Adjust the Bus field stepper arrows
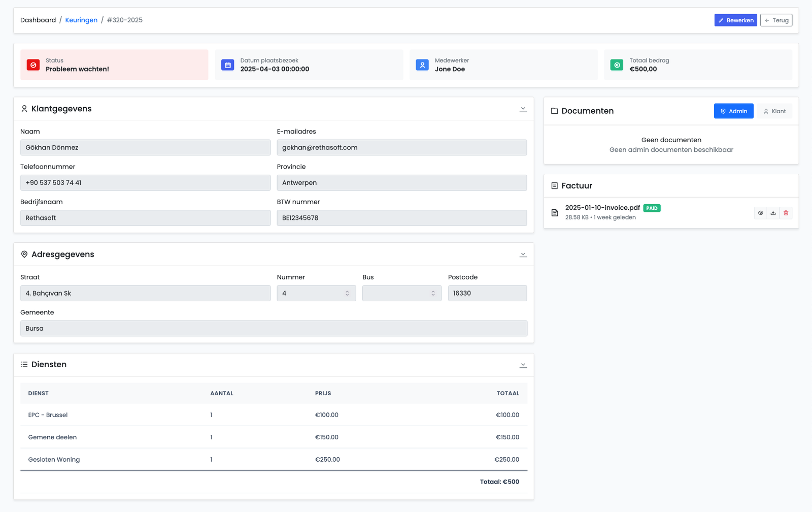 (433, 293)
